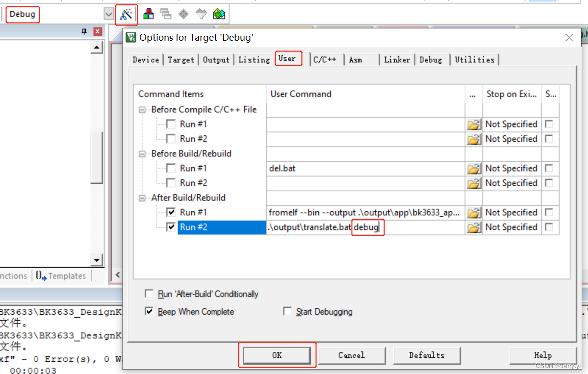Open the Templates panel tab
588x374 pixels.
(x=61, y=276)
